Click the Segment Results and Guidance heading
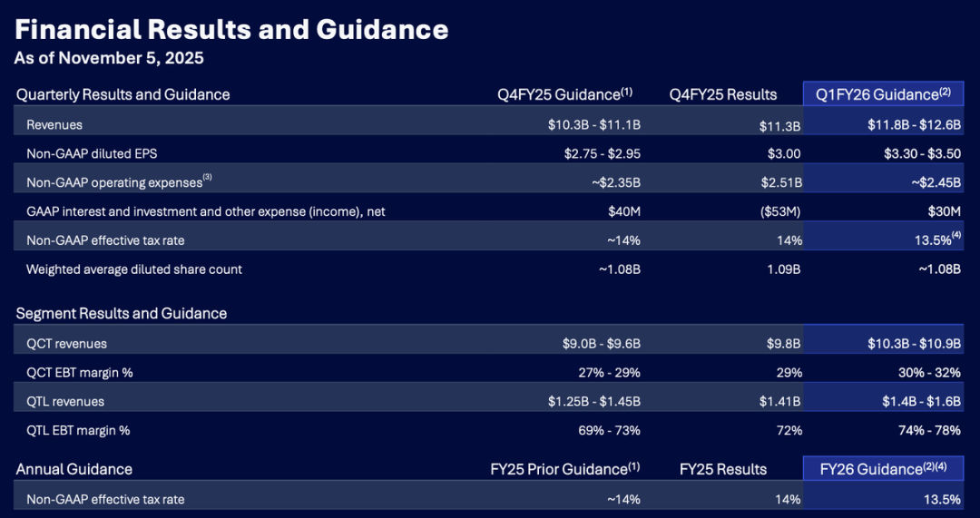Viewport: 980px width, 518px height. 122,313
